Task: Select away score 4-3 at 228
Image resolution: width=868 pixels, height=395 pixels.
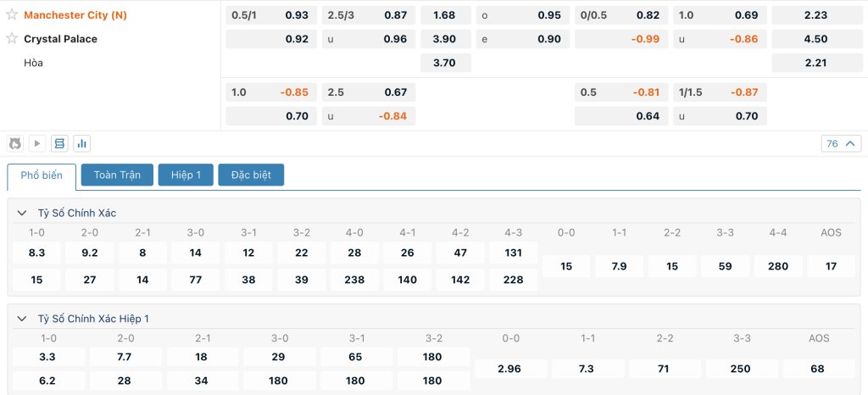Action: click(514, 280)
